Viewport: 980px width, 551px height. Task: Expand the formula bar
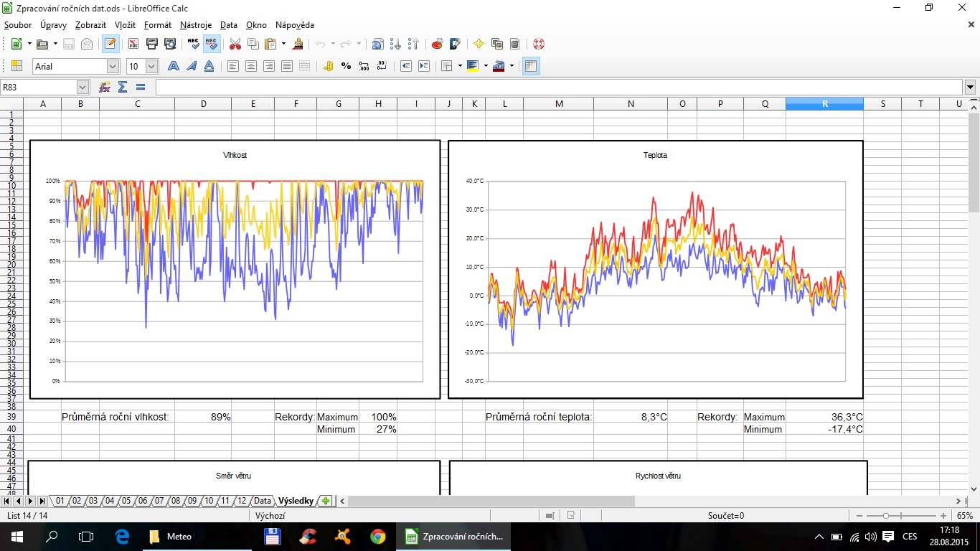coord(971,87)
